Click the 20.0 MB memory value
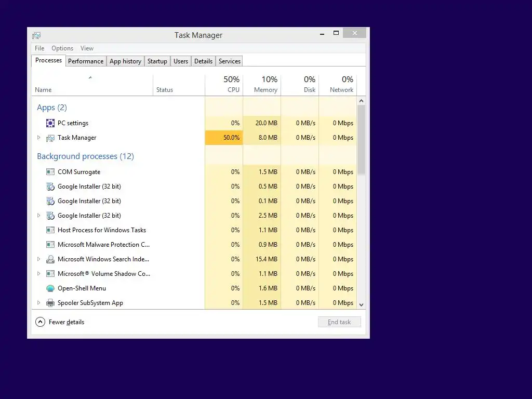This screenshot has height=399, width=532. pos(266,123)
